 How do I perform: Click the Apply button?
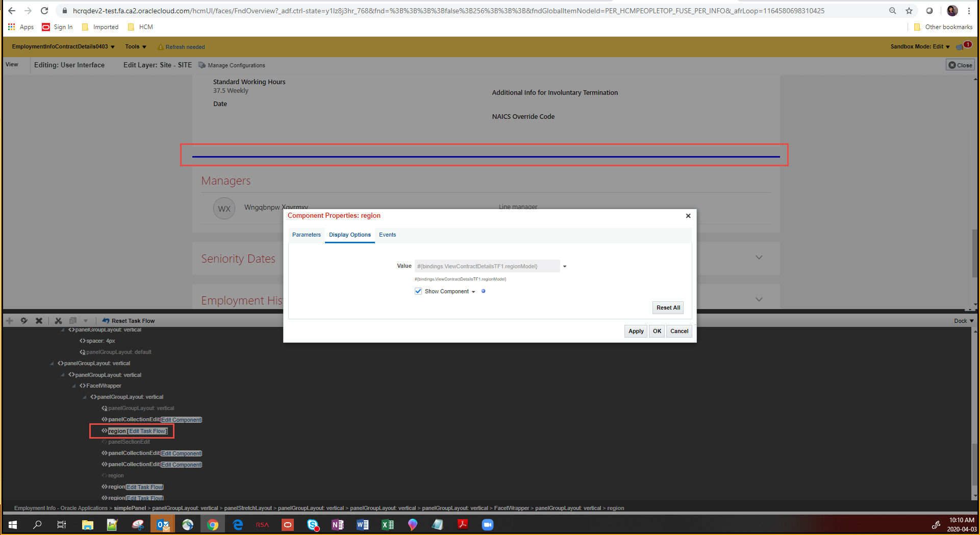pyautogui.click(x=636, y=331)
